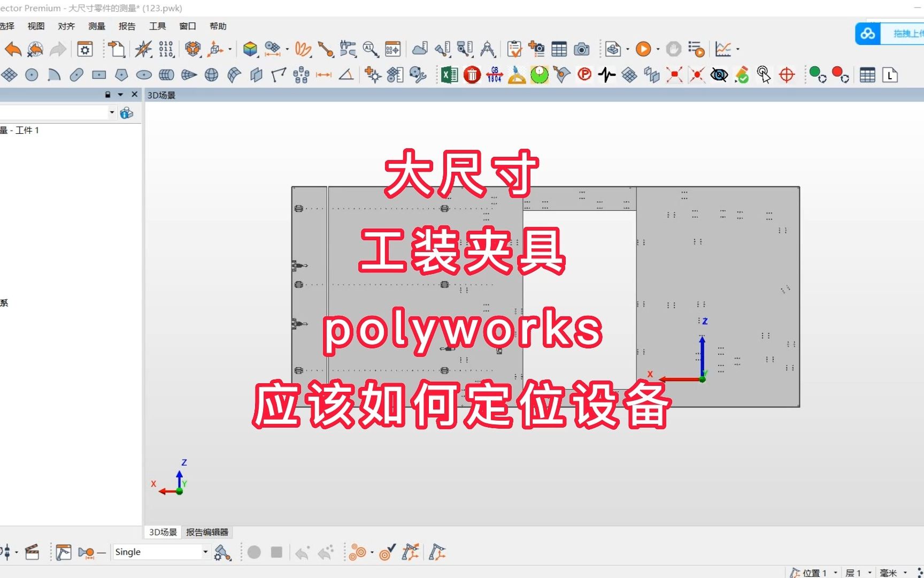Screen dimensions: 924x578
Task: Switch to the 3D场景 bottom tab
Action: 163,532
